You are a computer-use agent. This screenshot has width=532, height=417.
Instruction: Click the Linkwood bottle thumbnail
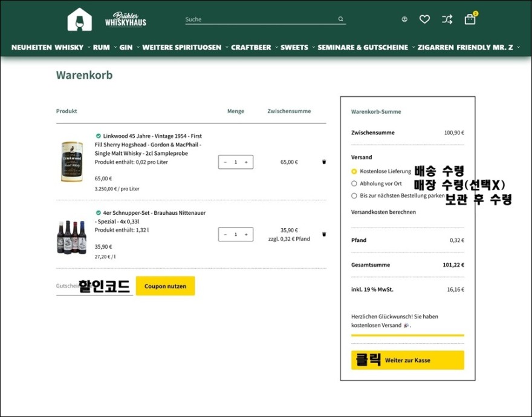[71, 162]
